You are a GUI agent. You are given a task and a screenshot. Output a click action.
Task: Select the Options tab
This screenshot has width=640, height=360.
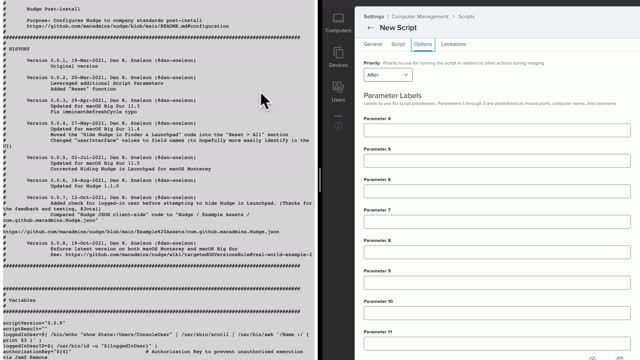tap(423, 44)
